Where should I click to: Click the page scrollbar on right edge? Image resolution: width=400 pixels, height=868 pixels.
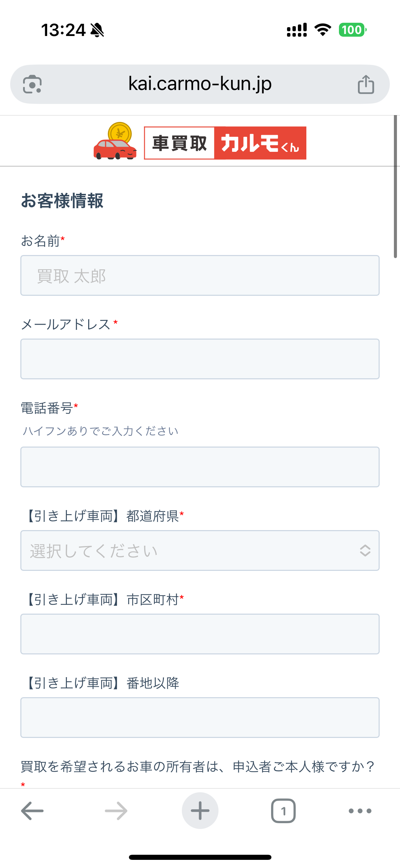pyautogui.click(x=395, y=187)
